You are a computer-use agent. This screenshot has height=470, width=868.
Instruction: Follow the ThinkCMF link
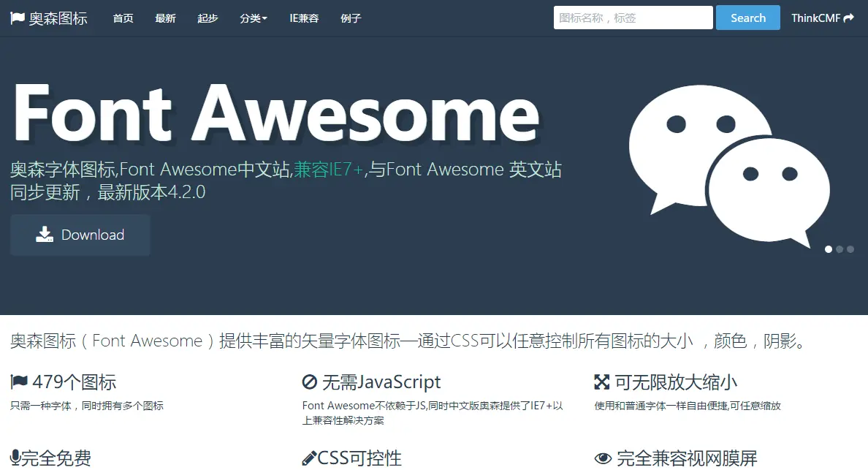point(823,18)
